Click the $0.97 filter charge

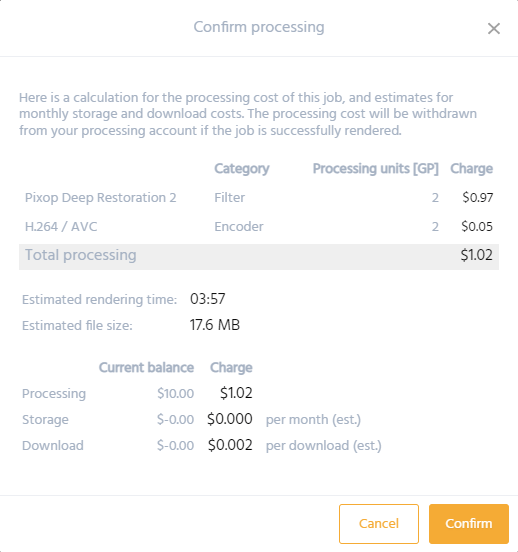coord(478,197)
